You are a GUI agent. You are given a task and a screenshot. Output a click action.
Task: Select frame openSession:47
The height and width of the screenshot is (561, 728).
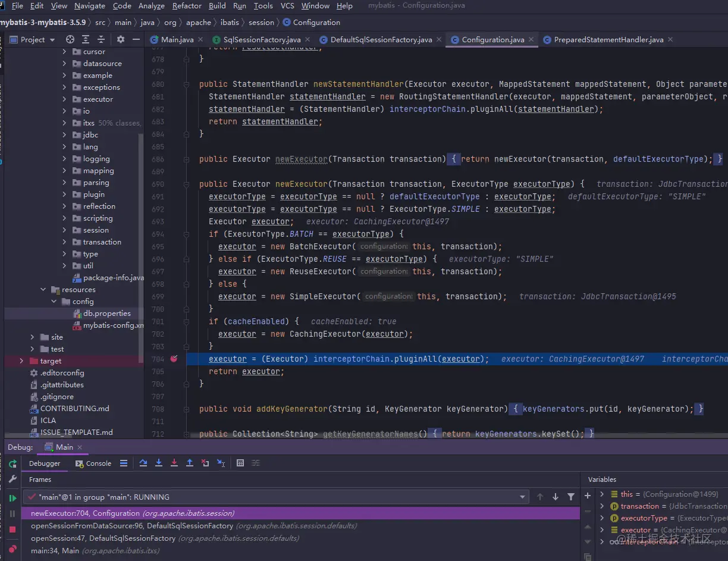point(300,538)
